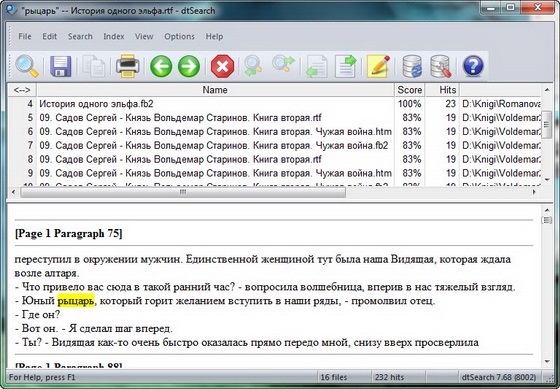Screen dimensions: 560x389
Task: Click results vertical scrollbar thumb
Action: (x=547, y=124)
